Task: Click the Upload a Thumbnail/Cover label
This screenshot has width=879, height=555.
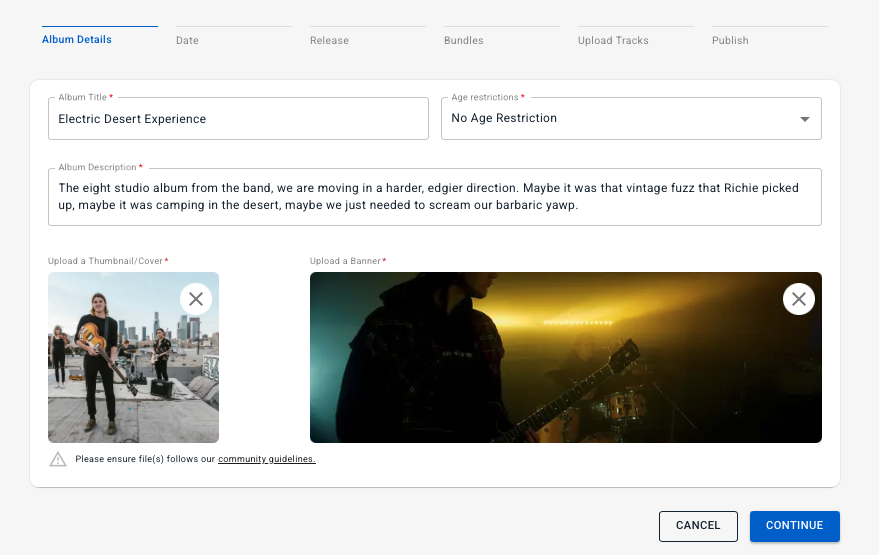Action: coord(106,261)
